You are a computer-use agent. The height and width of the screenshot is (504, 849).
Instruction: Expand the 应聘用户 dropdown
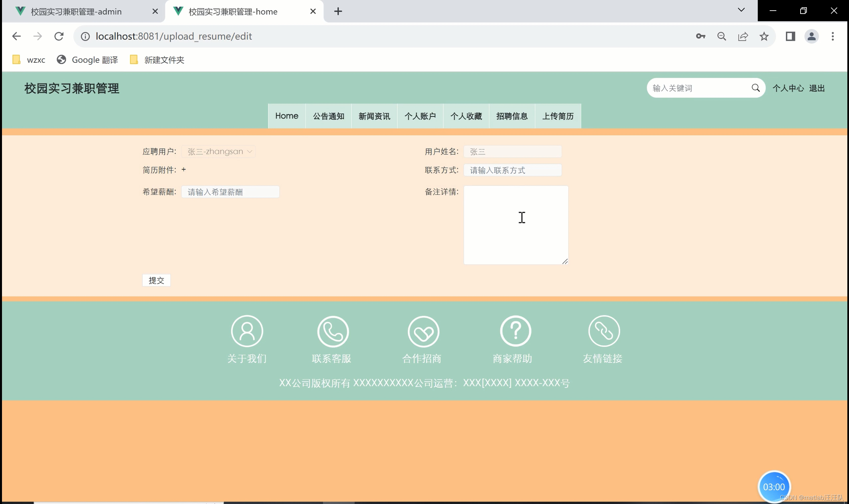218,152
